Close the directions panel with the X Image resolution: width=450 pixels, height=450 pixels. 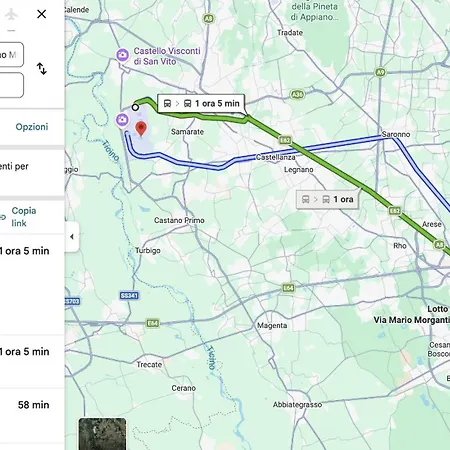point(42,14)
